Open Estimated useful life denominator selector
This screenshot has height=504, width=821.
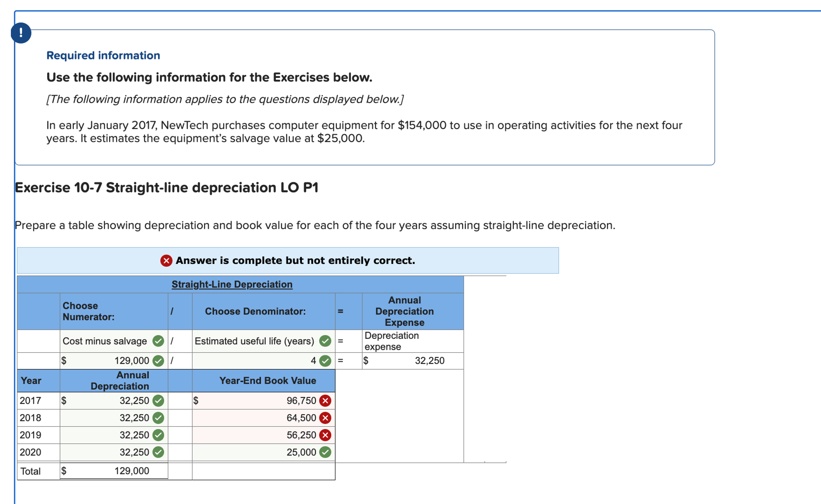coord(254,341)
